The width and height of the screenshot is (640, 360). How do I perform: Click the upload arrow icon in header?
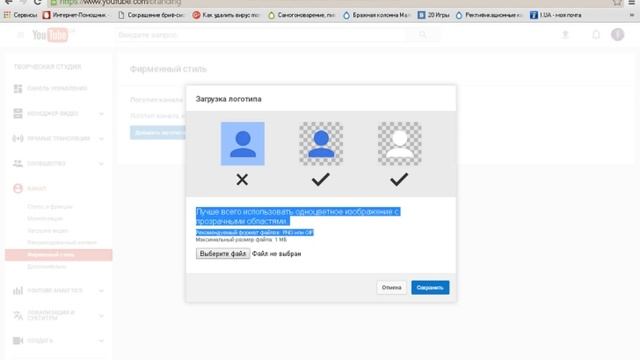565,35
